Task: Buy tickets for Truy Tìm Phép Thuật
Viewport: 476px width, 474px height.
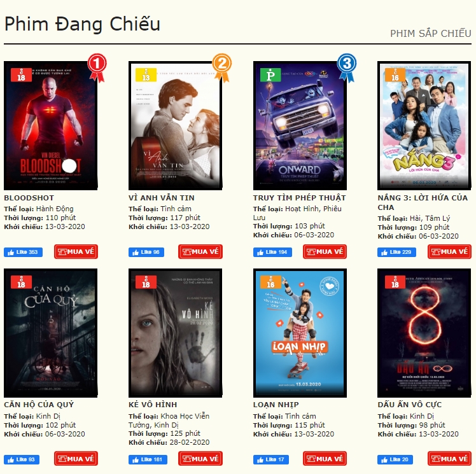Action: pyautogui.click(x=325, y=251)
